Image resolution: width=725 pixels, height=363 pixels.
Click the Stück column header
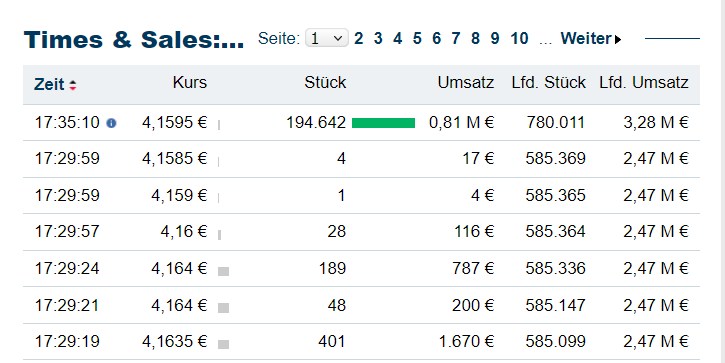click(325, 82)
